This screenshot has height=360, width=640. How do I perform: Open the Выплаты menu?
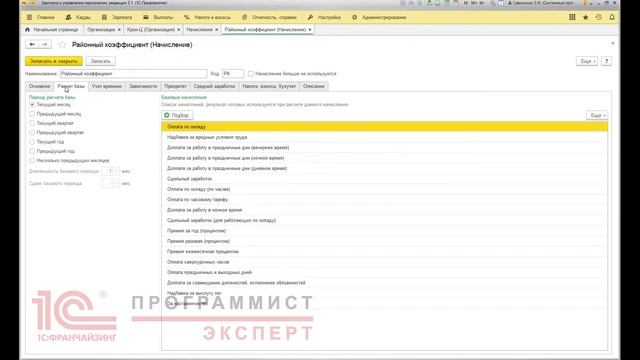click(158, 18)
